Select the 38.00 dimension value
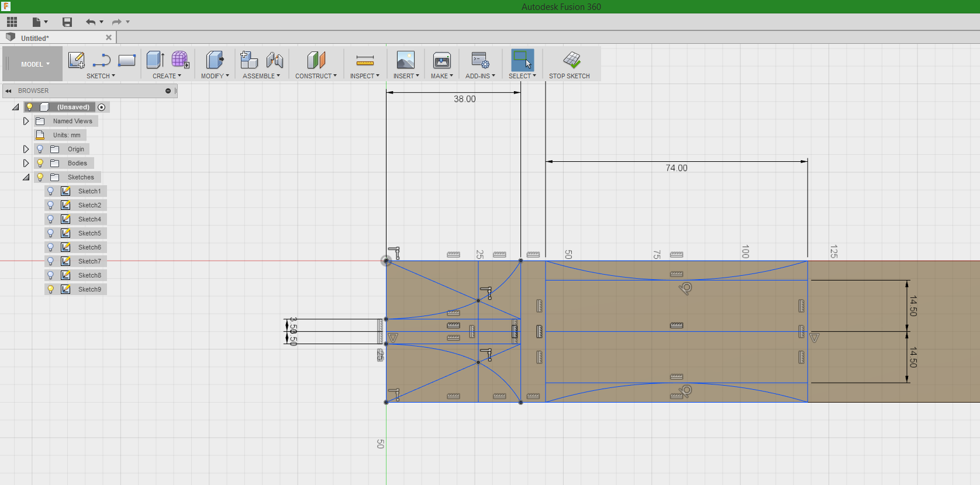Viewport: 980px width, 485px height. click(465, 99)
